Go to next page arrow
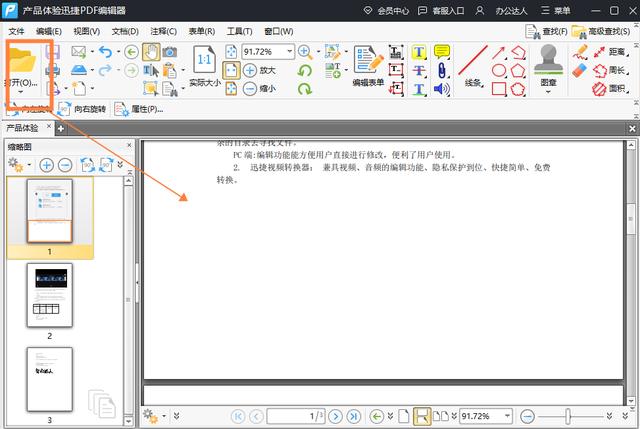Screen dimensions: 640x429 (335, 416)
